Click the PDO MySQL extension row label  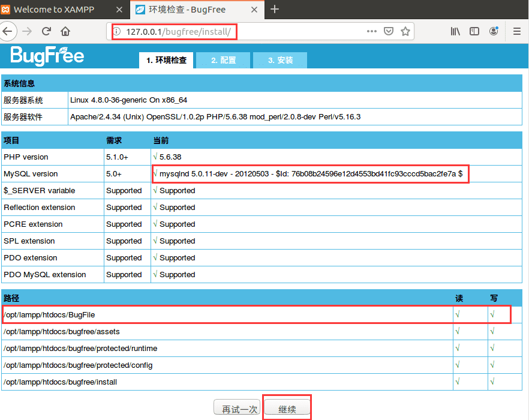[45, 275]
